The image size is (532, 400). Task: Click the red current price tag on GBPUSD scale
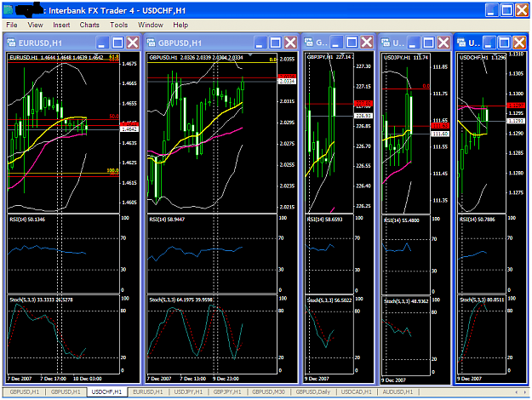[x=287, y=77]
